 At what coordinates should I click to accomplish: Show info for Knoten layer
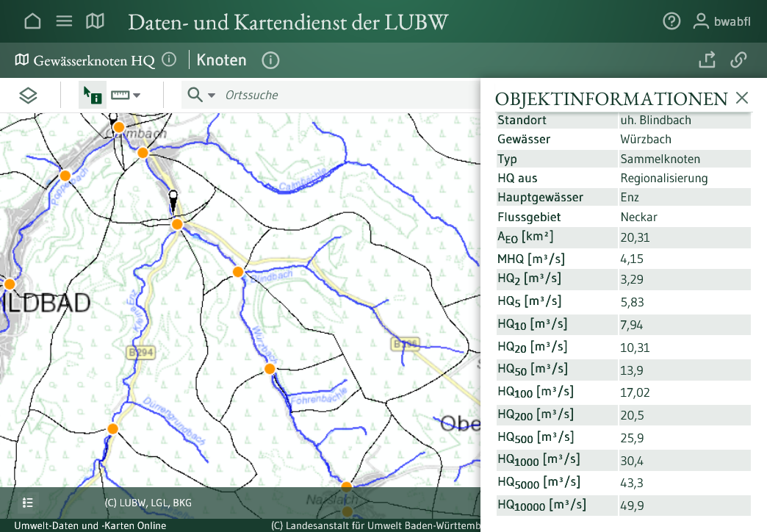270,60
